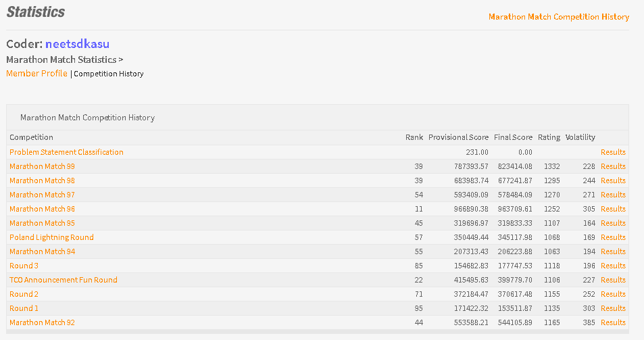
Task: Open Marathon Match 92 competition
Action: [x=42, y=322]
